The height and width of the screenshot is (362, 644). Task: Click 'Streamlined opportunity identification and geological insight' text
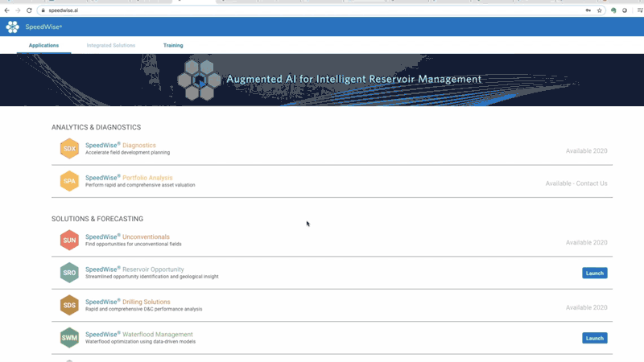coord(152,277)
